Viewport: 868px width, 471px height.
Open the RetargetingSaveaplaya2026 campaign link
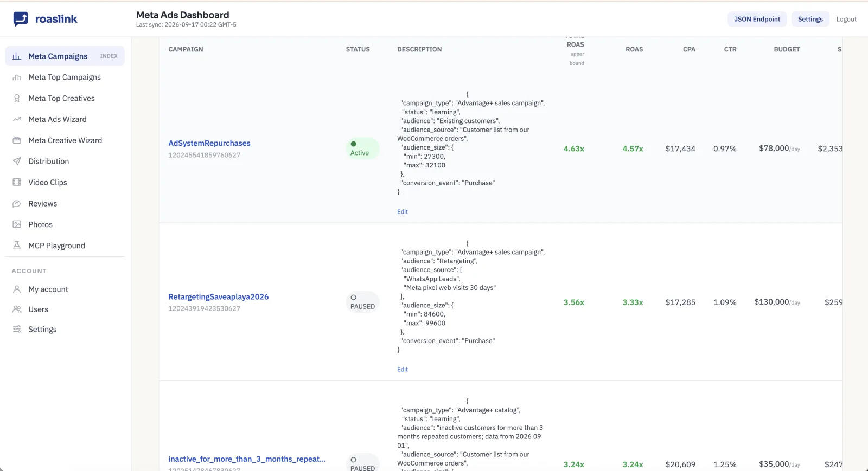(x=219, y=296)
